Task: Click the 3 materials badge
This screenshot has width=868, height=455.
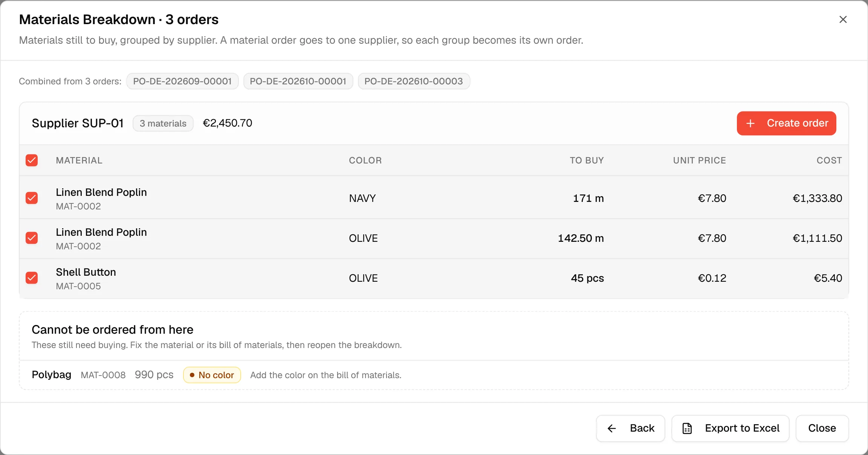Action: [x=163, y=124]
